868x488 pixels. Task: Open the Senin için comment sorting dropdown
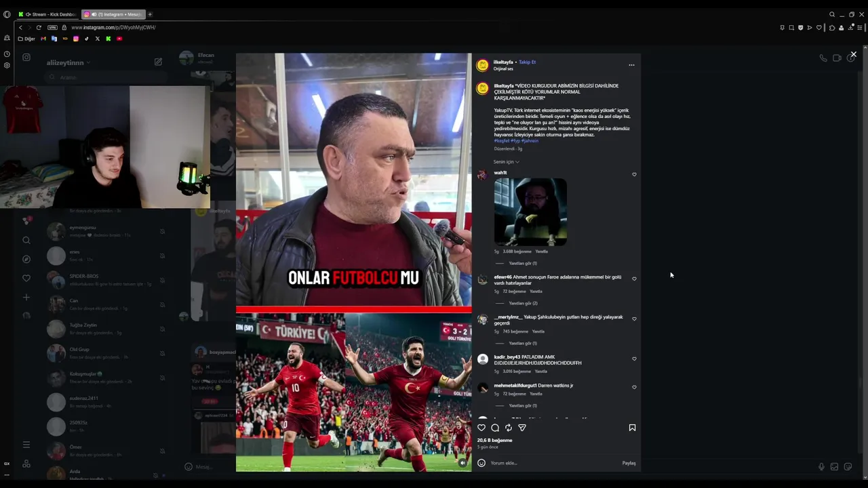pos(506,162)
